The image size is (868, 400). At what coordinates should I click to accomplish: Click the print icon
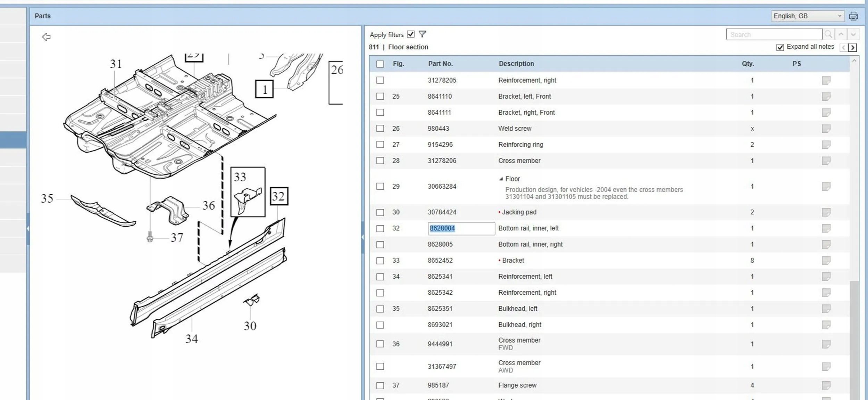853,16
